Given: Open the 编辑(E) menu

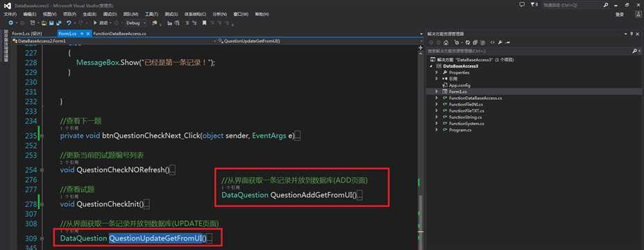Looking at the screenshot, I should [x=30, y=15].
